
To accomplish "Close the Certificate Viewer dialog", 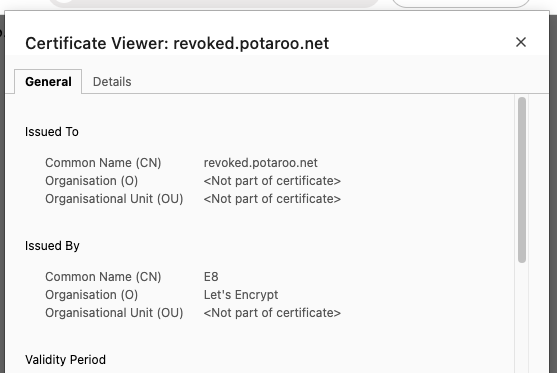I will click(x=521, y=42).
